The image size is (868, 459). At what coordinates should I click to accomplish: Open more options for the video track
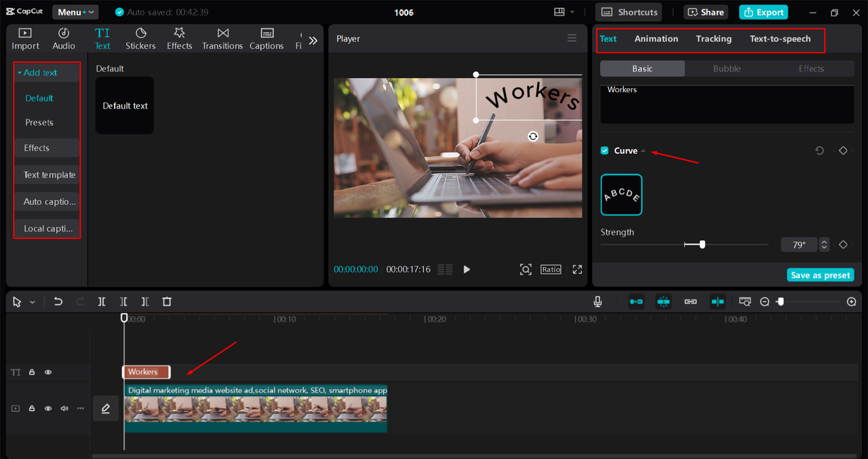81,409
